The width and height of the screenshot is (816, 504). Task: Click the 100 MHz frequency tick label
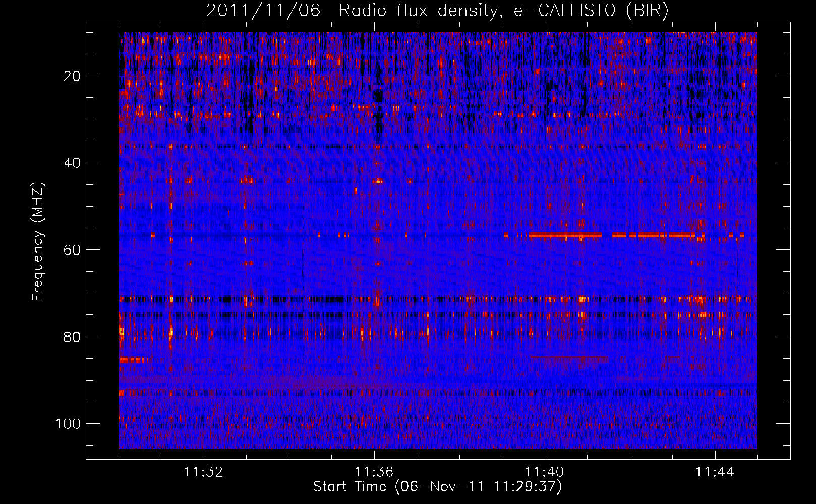point(69,424)
